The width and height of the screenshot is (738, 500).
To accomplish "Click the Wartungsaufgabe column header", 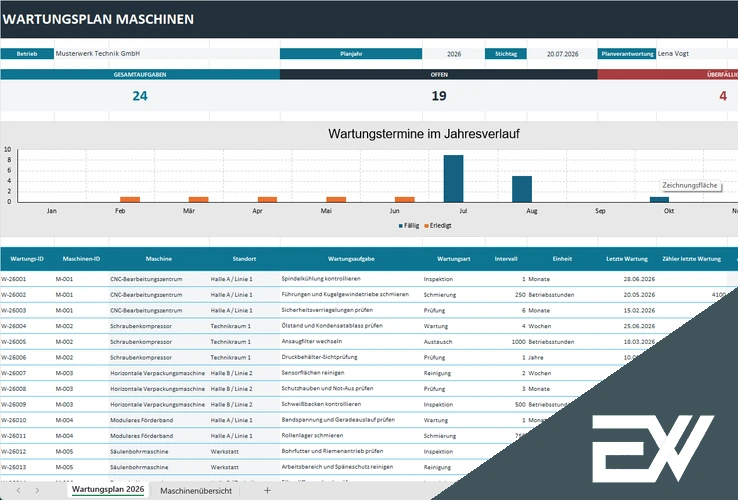I will pos(351,259).
